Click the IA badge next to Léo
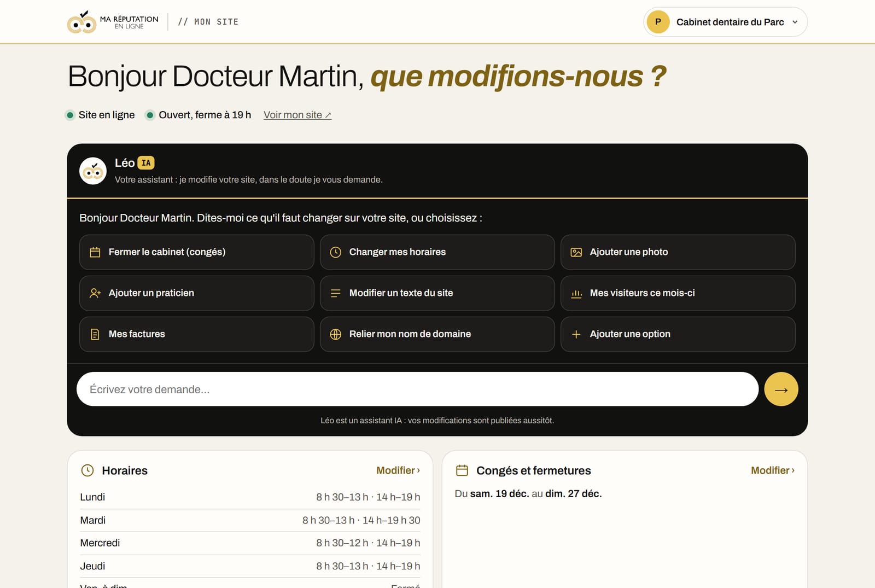 point(146,163)
